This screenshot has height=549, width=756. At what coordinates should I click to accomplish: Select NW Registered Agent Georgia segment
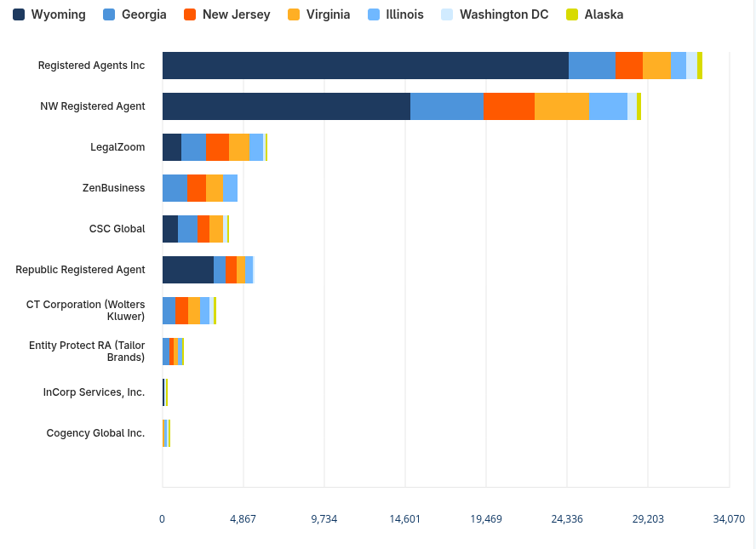447,106
